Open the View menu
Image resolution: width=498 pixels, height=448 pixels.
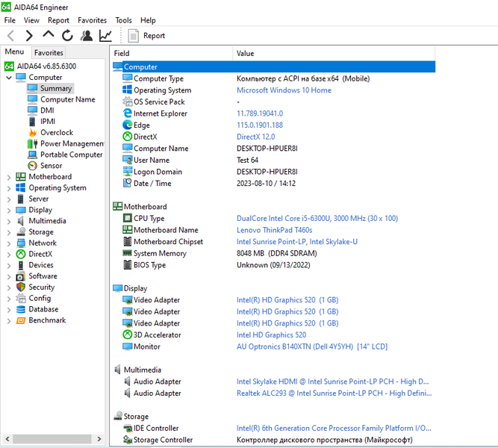31,20
